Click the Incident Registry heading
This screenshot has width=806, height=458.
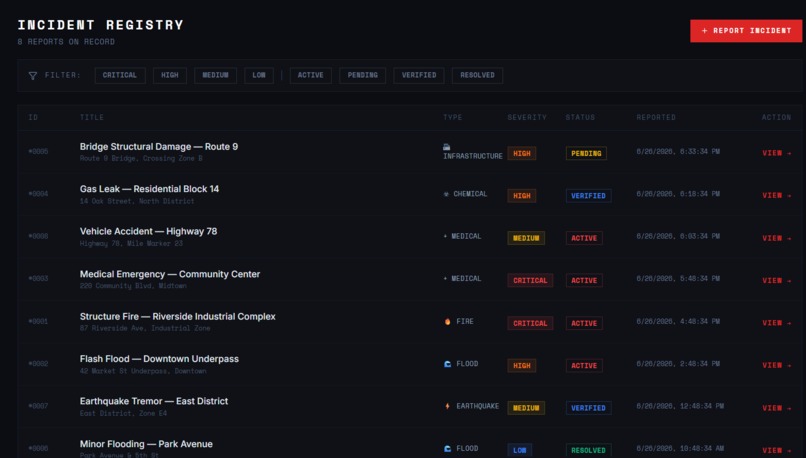(100, 25)
